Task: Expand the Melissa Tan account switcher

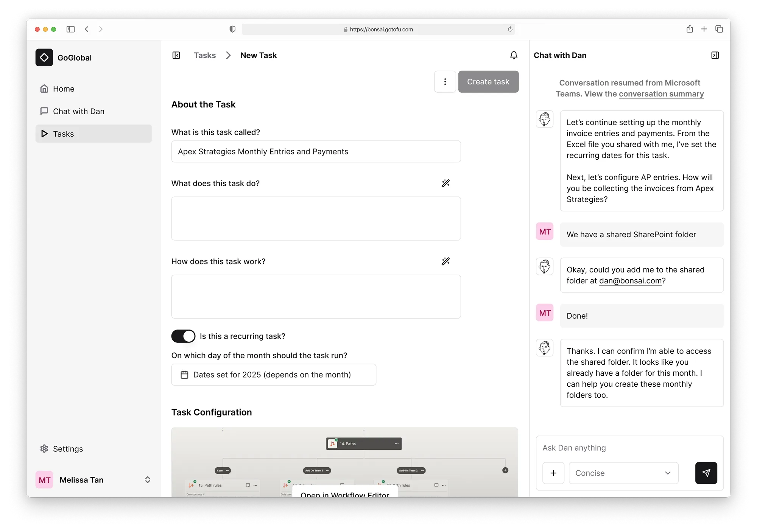Action: [x=148, y=480]
